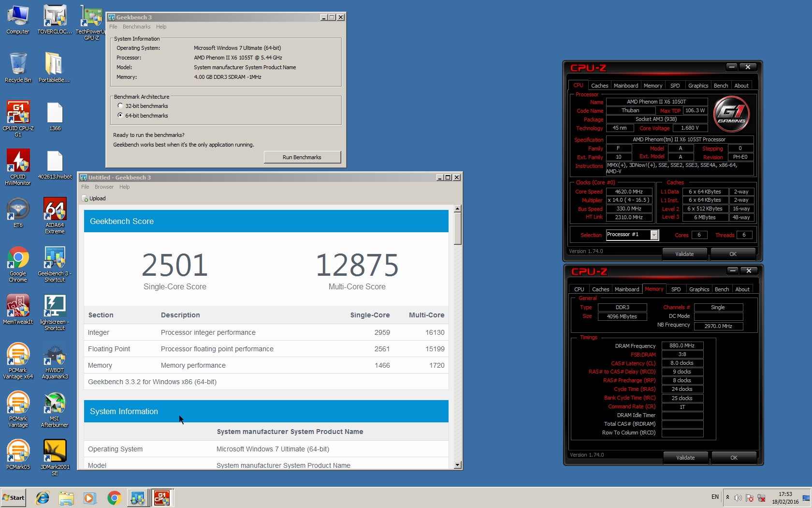Open Windows Explorer folder in taskbar
The image size is (812, 508).
(x=66, y=498)
